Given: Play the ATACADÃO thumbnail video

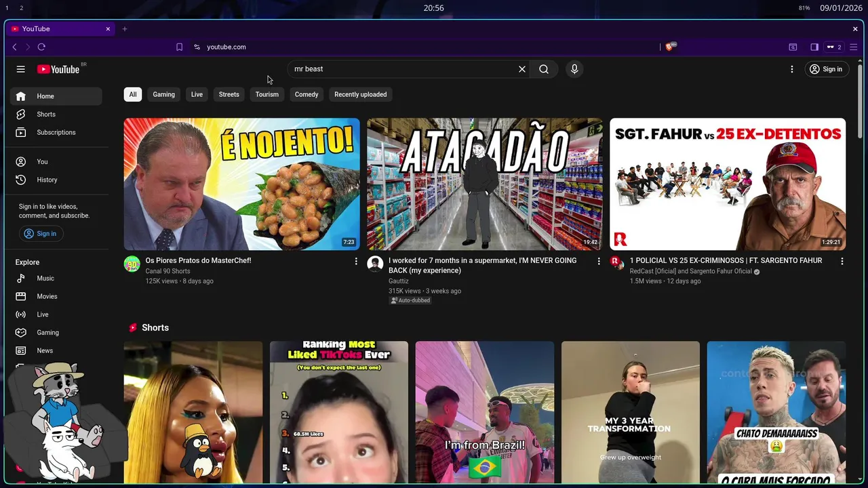Looking at the screenshot, I should point(485,184).
